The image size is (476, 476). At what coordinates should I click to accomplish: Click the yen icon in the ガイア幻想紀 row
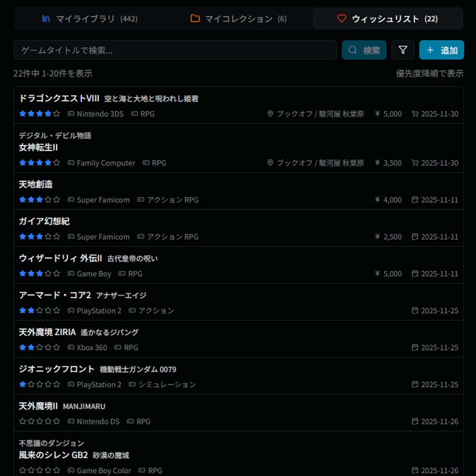coord(377,237)
